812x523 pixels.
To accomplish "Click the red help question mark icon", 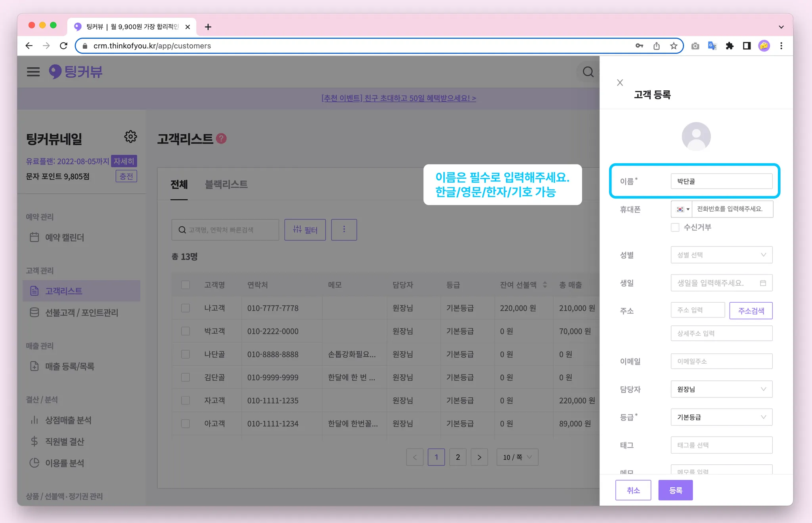I will click(x=221, y=139).
